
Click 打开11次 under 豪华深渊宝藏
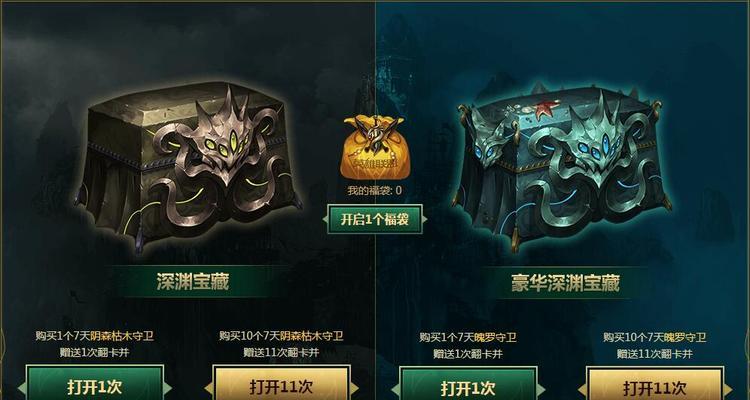click(x=654, y=387)
